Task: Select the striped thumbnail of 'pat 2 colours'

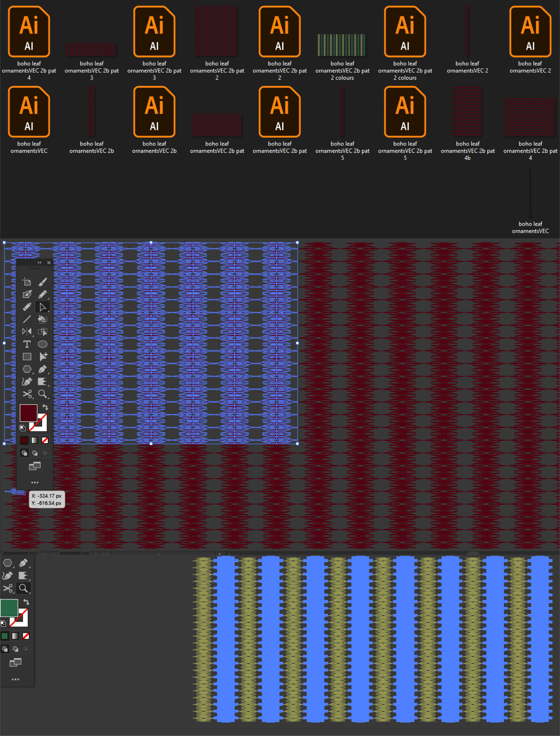Action: [342, 45]
